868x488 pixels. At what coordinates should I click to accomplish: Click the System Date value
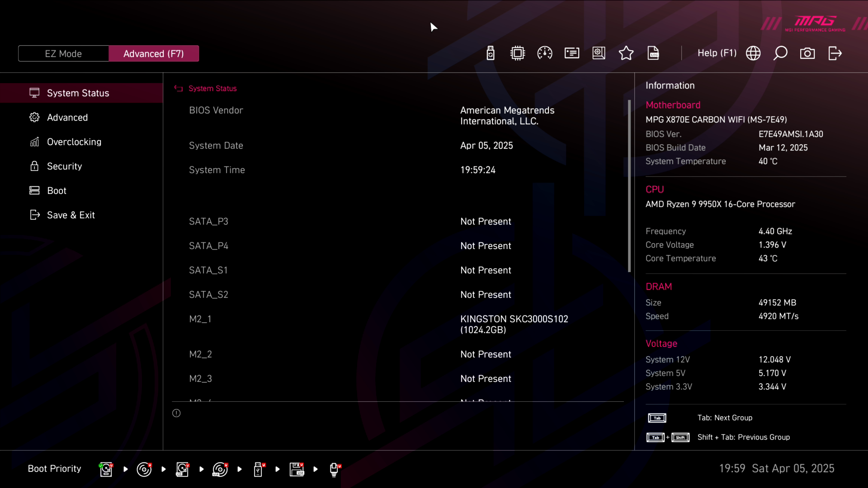[x=486, y=145]
